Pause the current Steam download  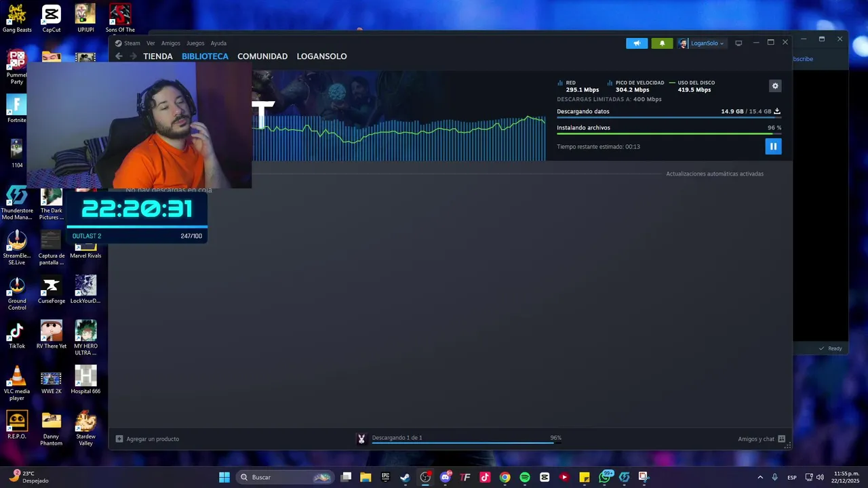(x=773, y=146)
